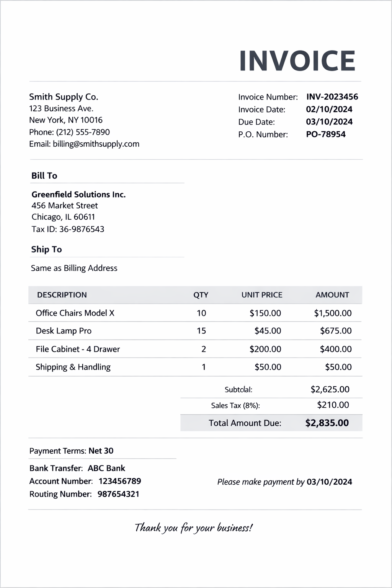Select the invoice number INV-2023456

332,97
